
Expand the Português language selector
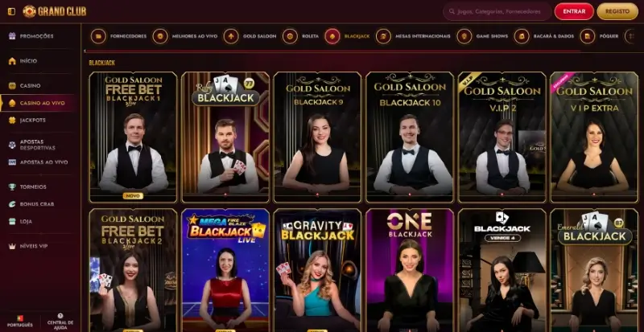pyautogui.click(x=19, y=321)
